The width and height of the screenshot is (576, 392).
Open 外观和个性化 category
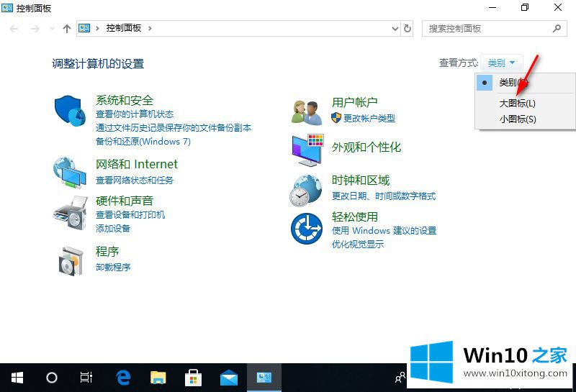pos(366,147)
